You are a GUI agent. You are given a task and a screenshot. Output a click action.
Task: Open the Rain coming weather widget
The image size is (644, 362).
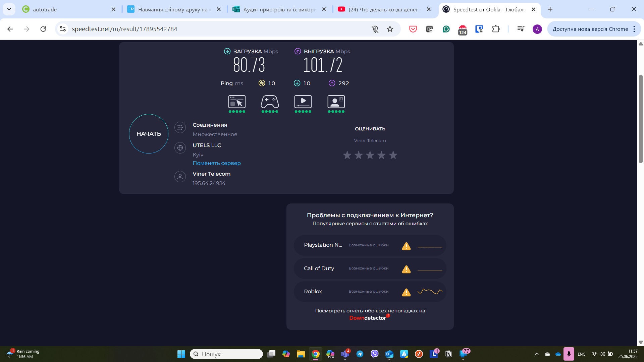(x=23, y=354)
